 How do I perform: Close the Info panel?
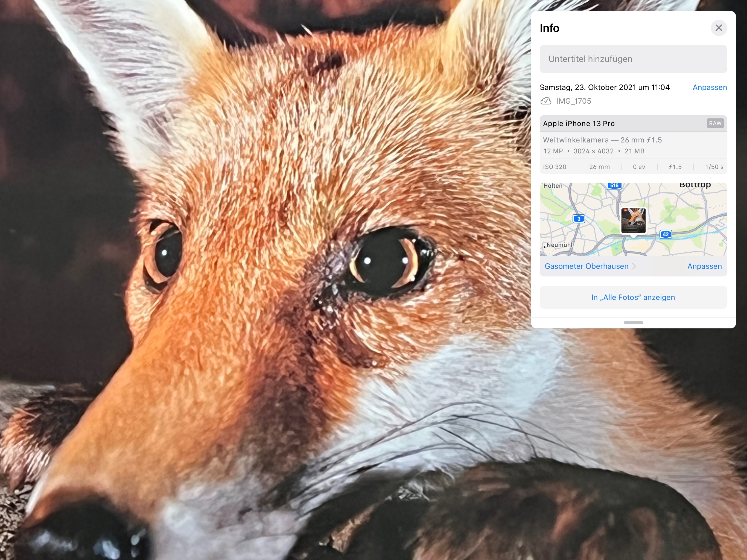coord(719,28)
